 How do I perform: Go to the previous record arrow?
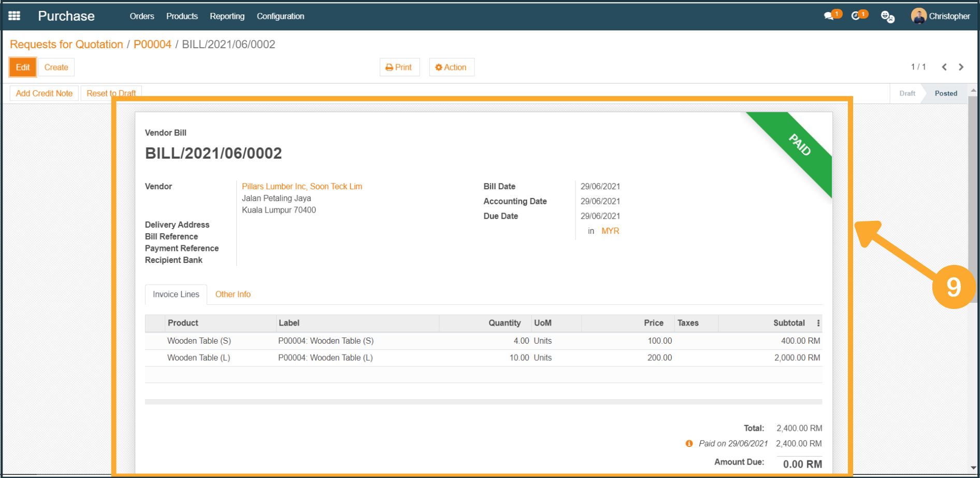(x=944, y=67)
